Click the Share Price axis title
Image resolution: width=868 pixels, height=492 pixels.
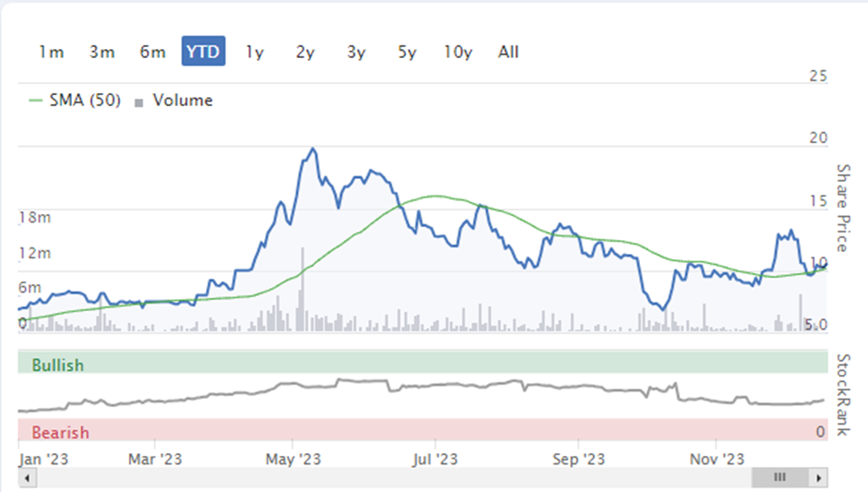click(x=842, y=208)
